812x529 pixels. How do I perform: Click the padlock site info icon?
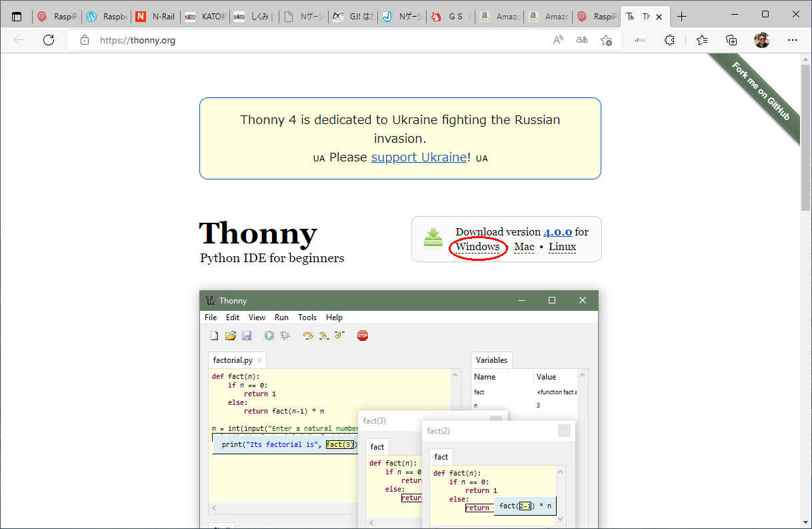pos(84,40)
